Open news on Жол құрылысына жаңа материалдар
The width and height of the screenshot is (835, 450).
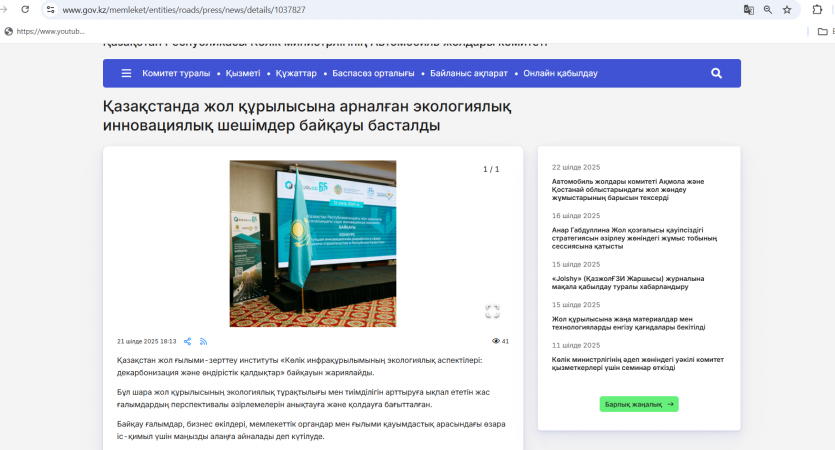pos(628,323)
